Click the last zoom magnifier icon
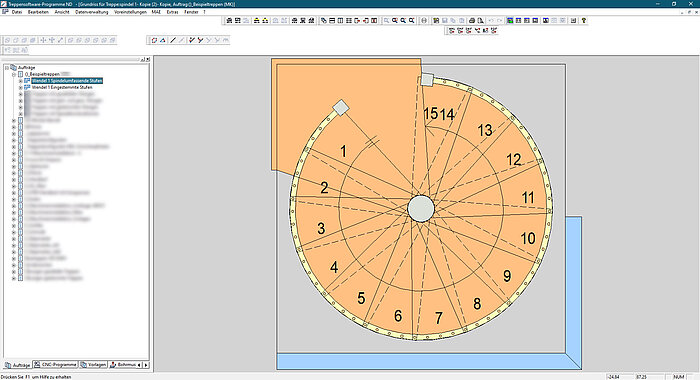The image size is (700, 380). point(412,21)
